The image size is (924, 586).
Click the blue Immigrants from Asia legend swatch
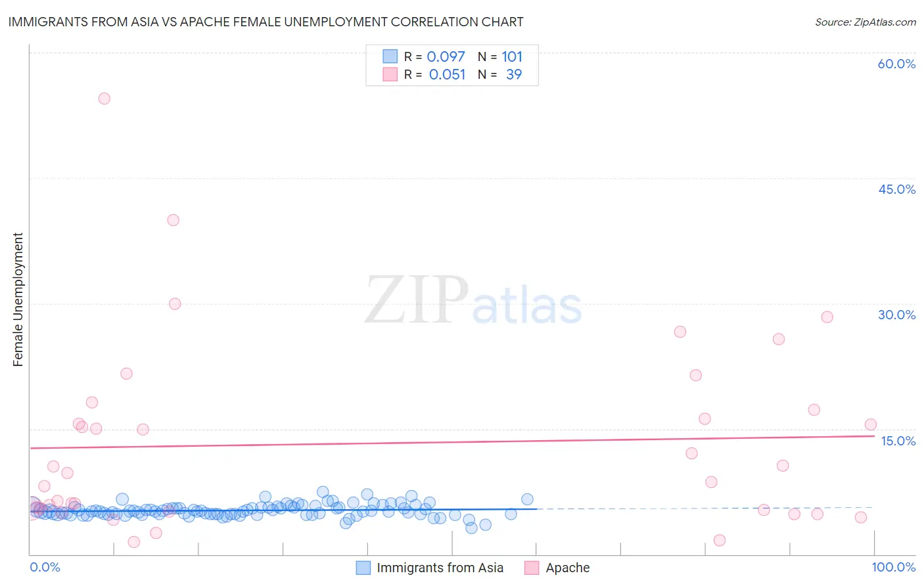[363, 568]
